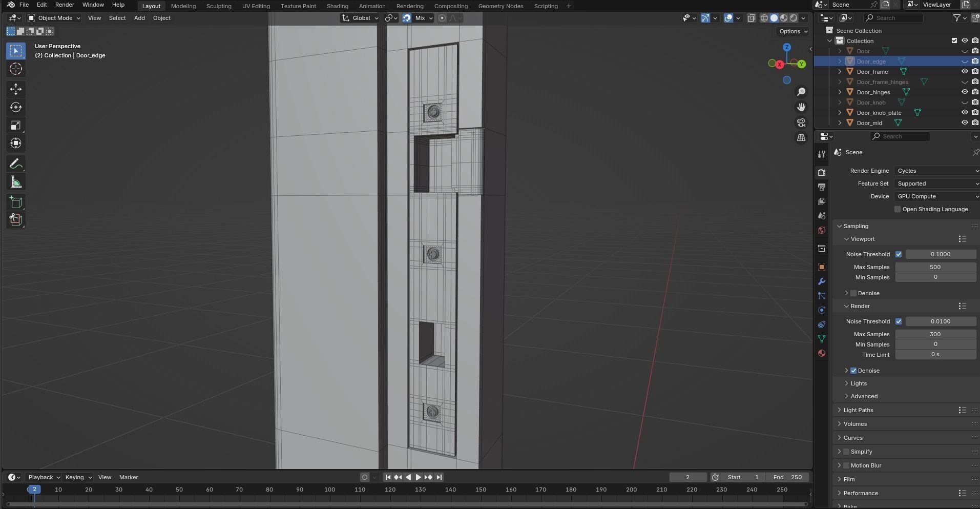Screen dimensions: 980x509
Task: Disable Viewport Noise Threshold checkbox
Action: point(899,254)
